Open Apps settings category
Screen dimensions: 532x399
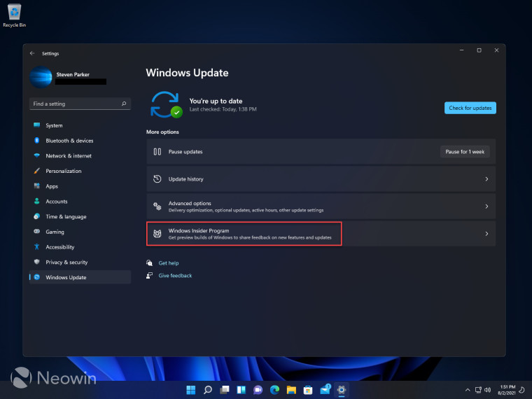80,186
